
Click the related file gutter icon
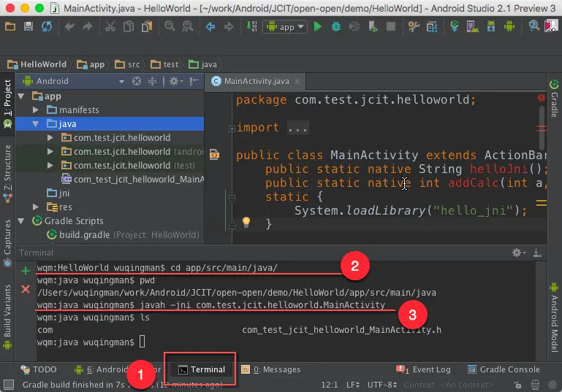(x=214, y=154)
